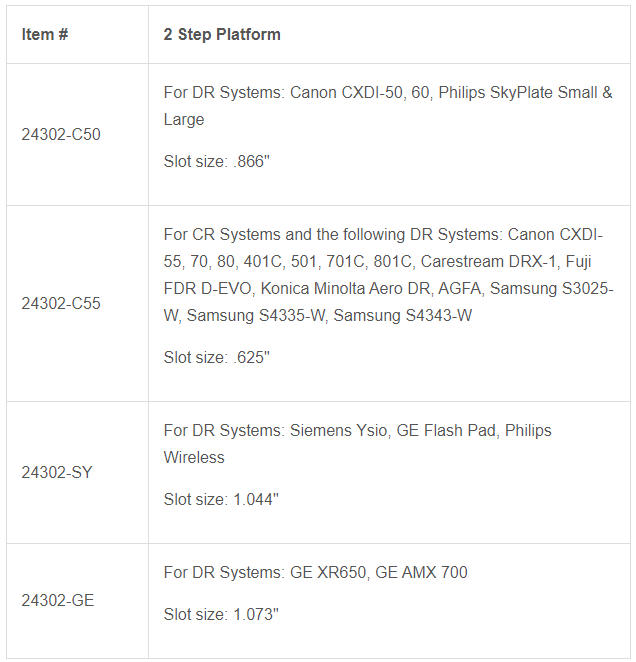Click the slot size .866" text
This screenshot has width=636, height=662.
217,162
